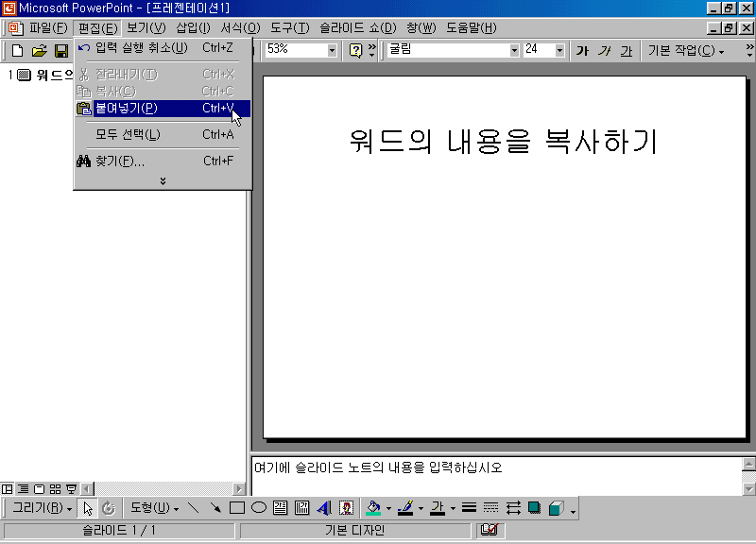Click the slide title 워드의 내용을 복사하기
The height and width of the screenshot is (544, 756).
pos(504,141)
